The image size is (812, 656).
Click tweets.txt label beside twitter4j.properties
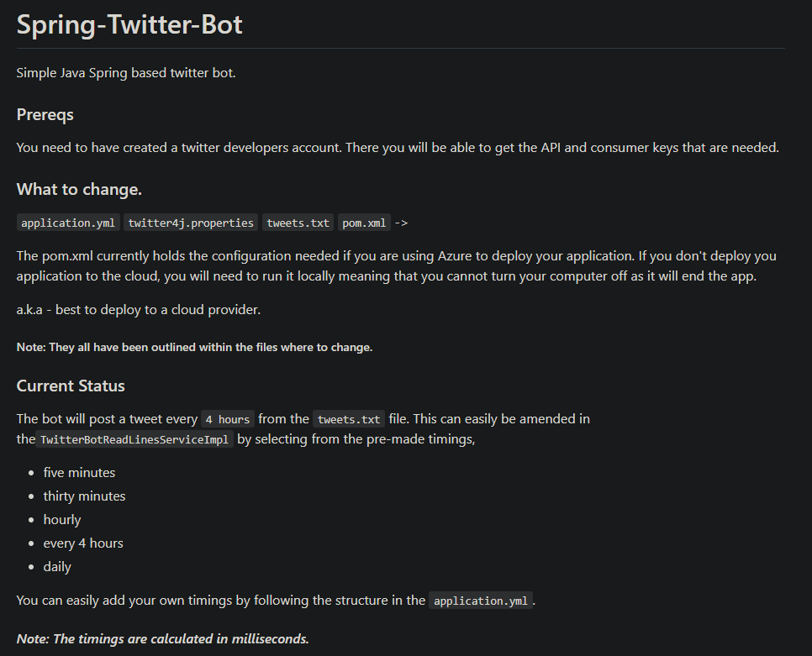tap(299, 223)
